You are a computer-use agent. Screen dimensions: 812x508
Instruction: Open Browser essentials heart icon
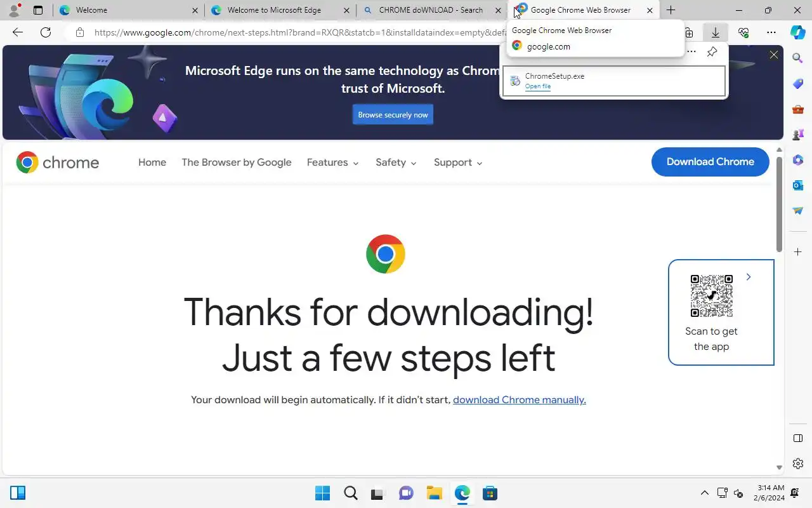tap(743, 32)
